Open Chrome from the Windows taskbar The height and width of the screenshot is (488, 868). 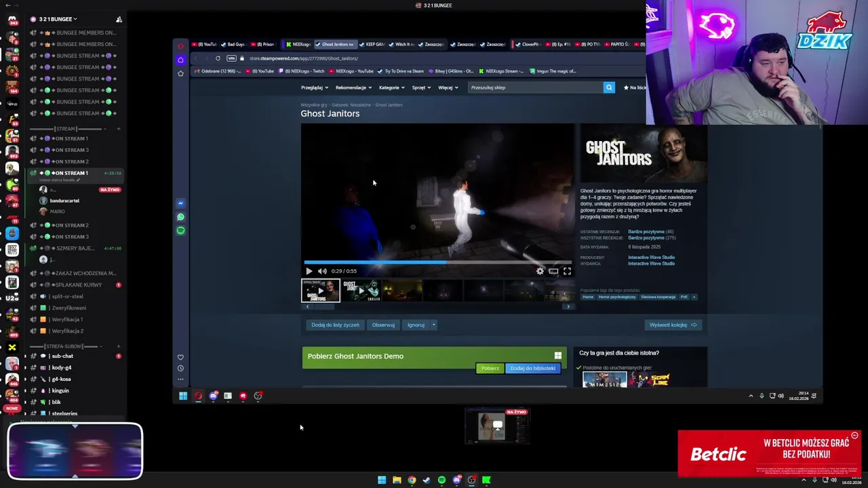412,480
